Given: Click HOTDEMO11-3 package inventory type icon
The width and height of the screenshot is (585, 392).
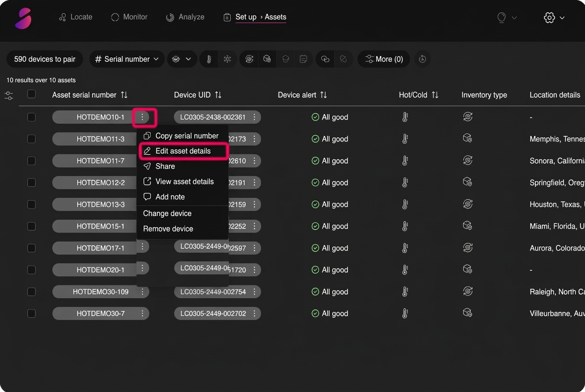Looking at the screenshot, I should coord(467,139).
